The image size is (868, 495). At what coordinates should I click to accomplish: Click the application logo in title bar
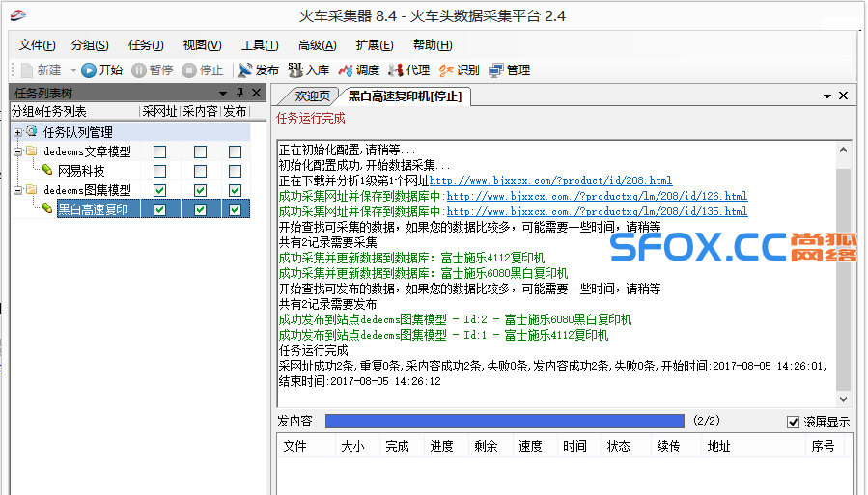click(x=18, y=14)
